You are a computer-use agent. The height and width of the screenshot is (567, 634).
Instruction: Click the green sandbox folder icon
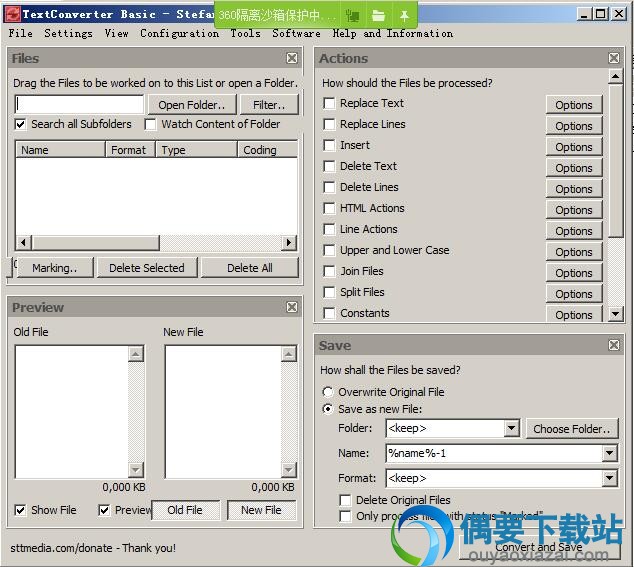378,16
